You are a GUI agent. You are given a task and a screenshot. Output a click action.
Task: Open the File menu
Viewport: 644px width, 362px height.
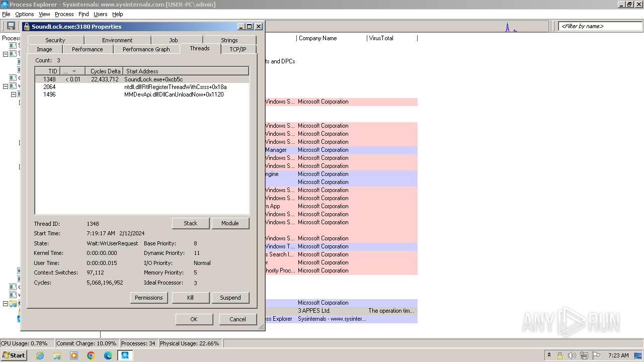click(6, 14)
